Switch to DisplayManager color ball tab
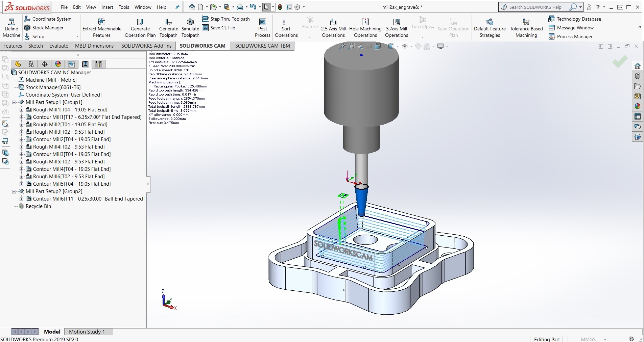644x342 pixels. (x=58, y=64)
